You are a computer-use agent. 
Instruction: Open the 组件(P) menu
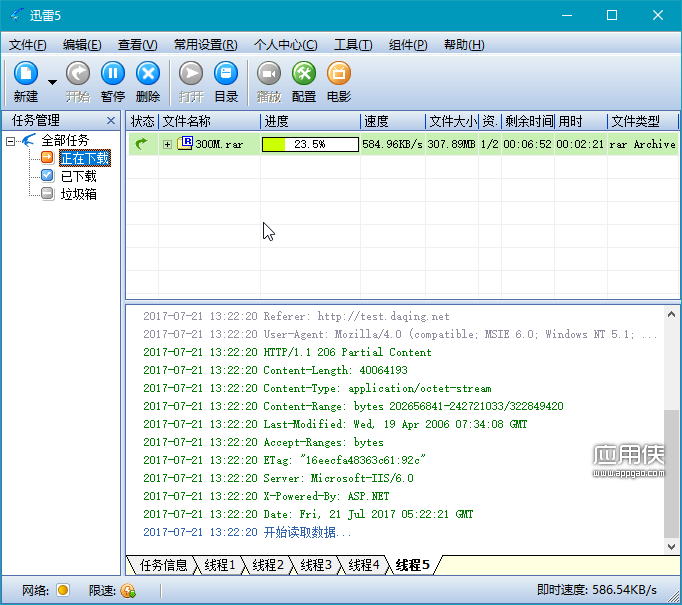[408, 45]
